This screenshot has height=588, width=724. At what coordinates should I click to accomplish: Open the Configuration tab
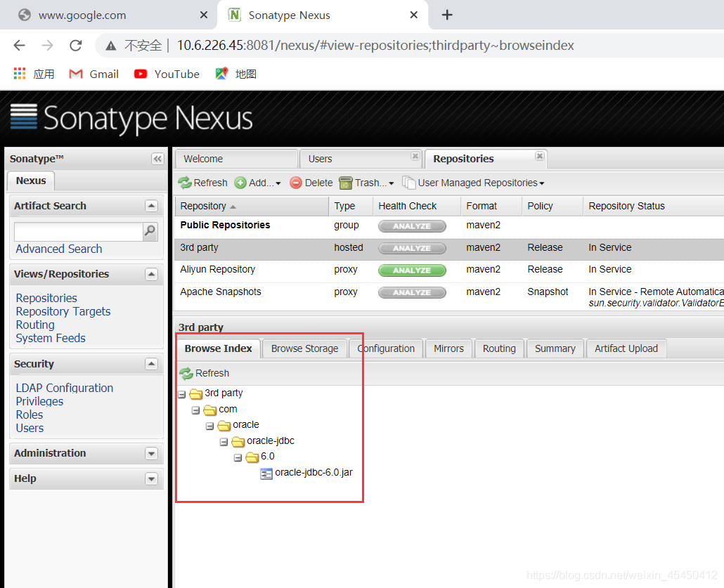click(x=386, y=348)
